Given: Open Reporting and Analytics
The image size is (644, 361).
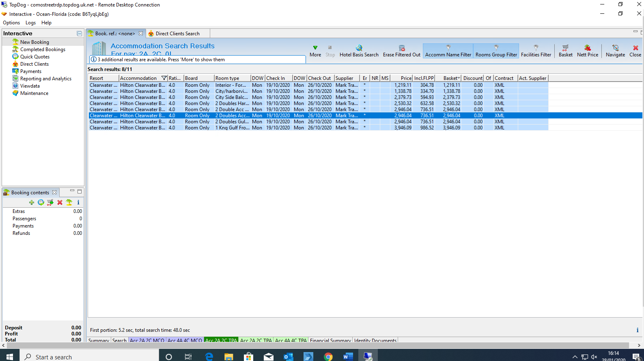Looking at the screenshot, I should point(46,79).
